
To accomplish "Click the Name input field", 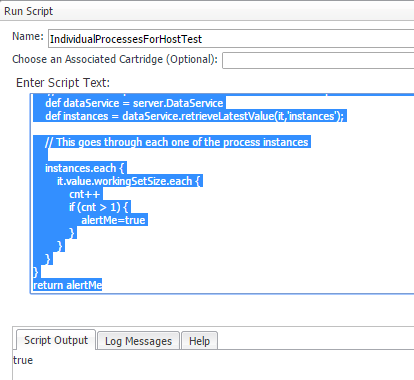I will (231, 39).
